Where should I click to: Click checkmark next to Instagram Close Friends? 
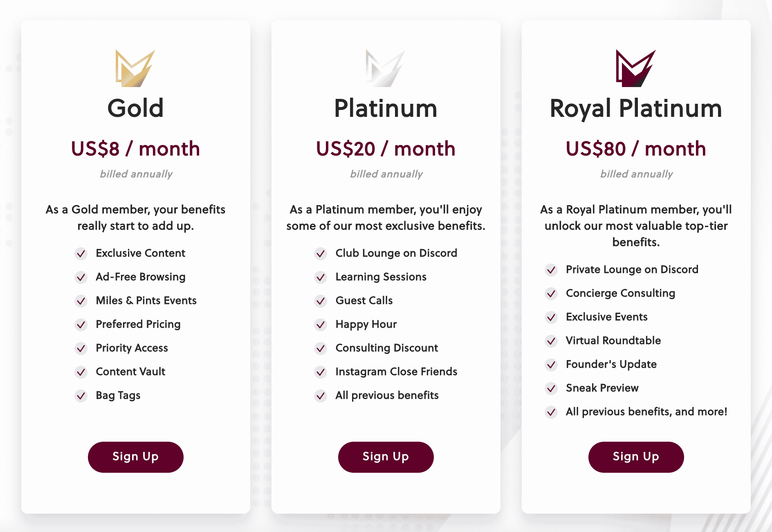[321, 372]
